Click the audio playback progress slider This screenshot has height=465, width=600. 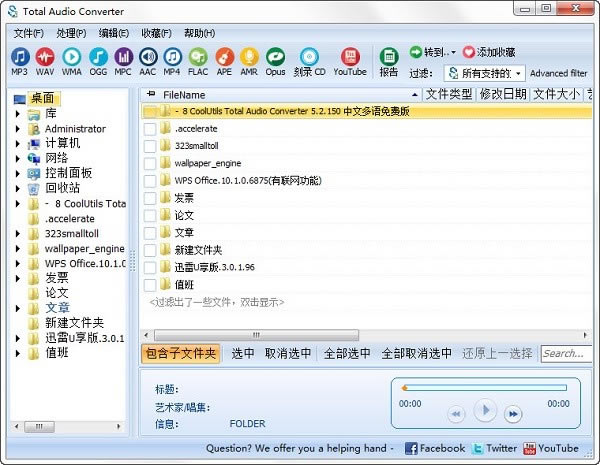click(483, 387)
